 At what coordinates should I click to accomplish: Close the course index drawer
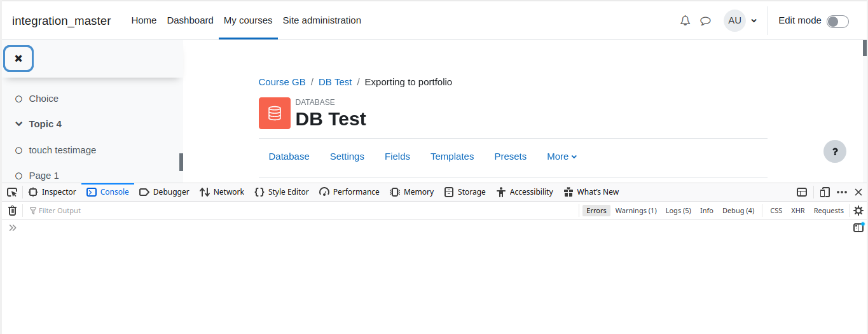coord(18,59)
